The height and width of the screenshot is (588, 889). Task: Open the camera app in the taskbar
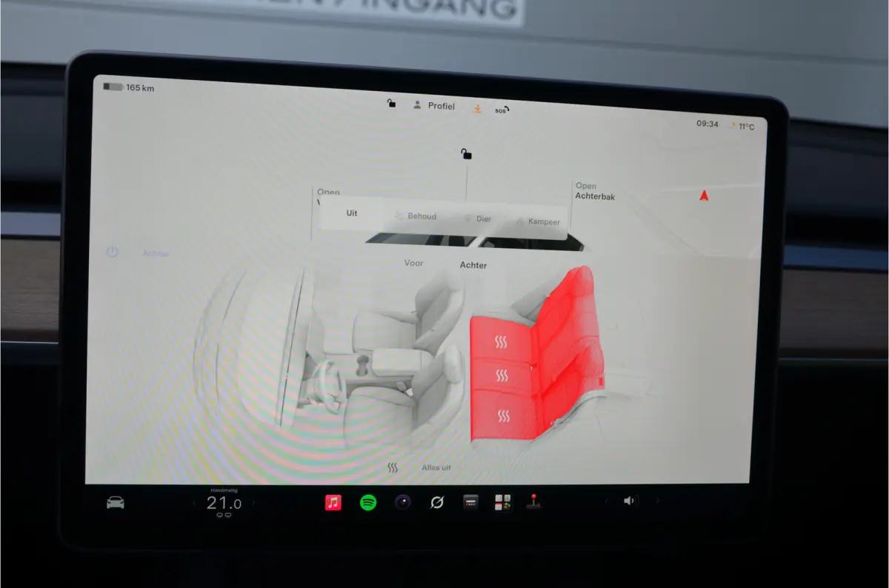(x=403, y=502)
